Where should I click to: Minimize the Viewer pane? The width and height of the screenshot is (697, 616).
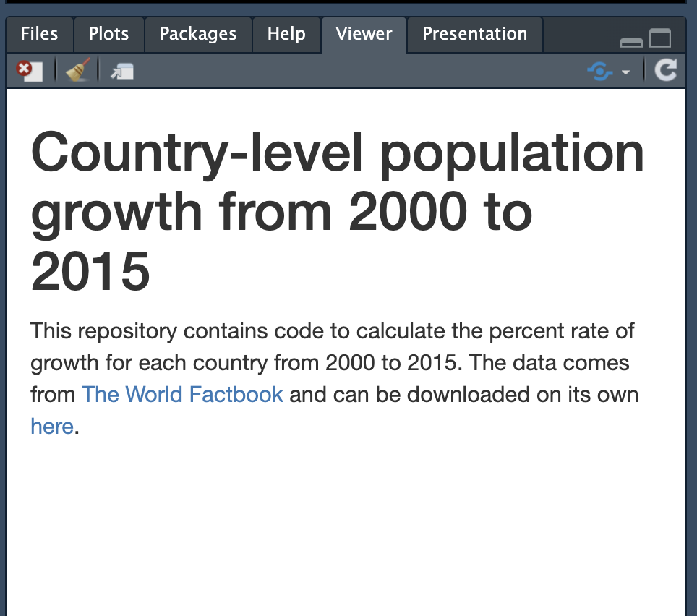click(631, 41)
